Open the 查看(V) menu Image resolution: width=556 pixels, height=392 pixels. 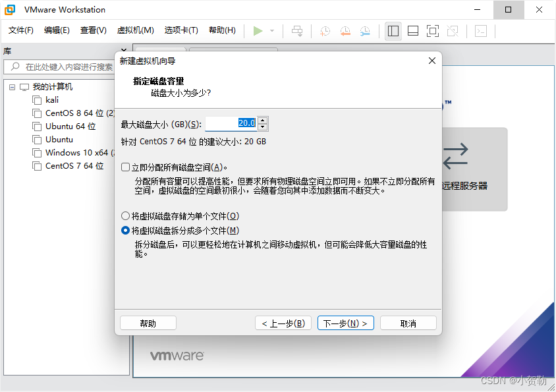(x=93, y=30)
